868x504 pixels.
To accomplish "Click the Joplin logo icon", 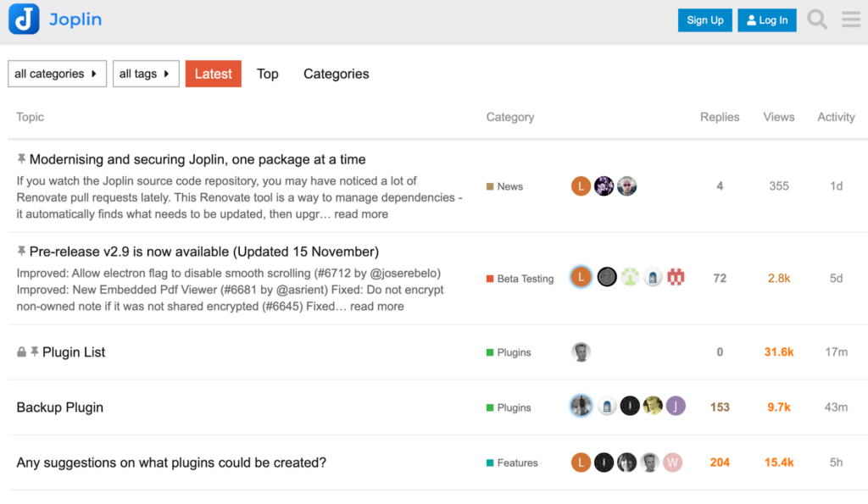I will [x=24, y=19].
